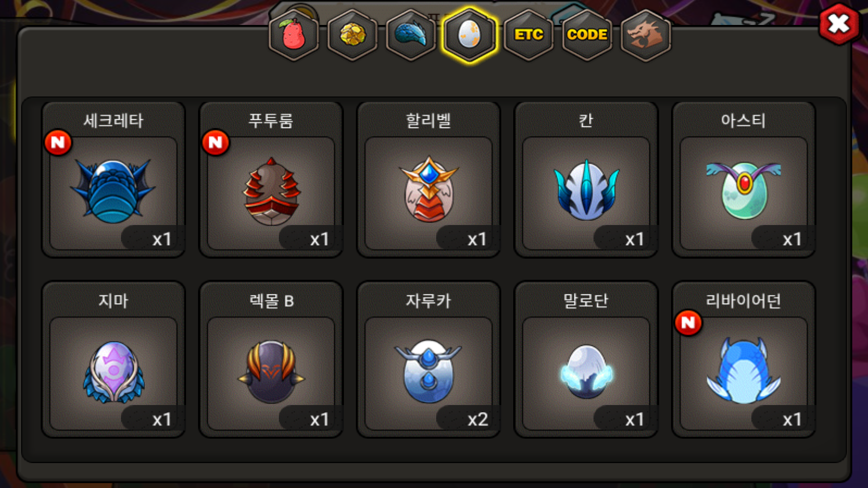This screenshot has width=868, height=488.
Task: Select the 푸투룸 red spiked egg
Action: pos(271,179)
